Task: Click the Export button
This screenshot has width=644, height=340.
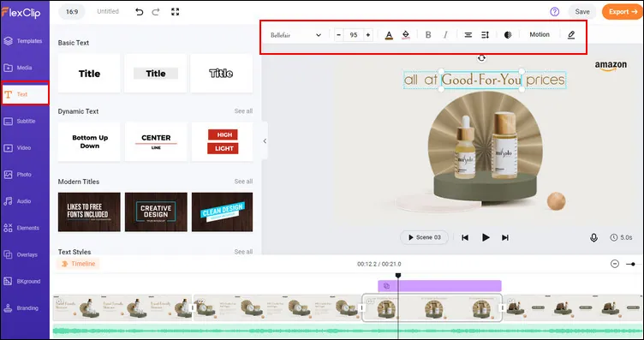Action: (x=623, y=12)
